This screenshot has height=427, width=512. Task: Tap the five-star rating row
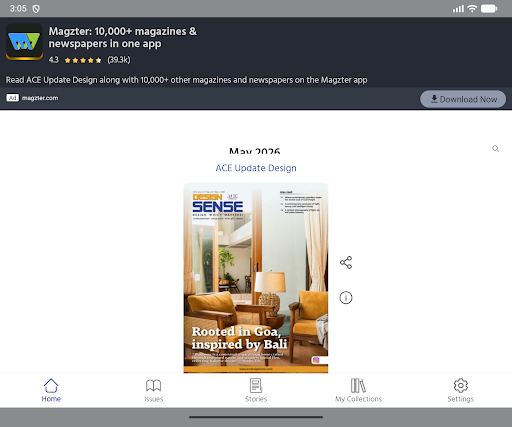click(x=83, y=60)
